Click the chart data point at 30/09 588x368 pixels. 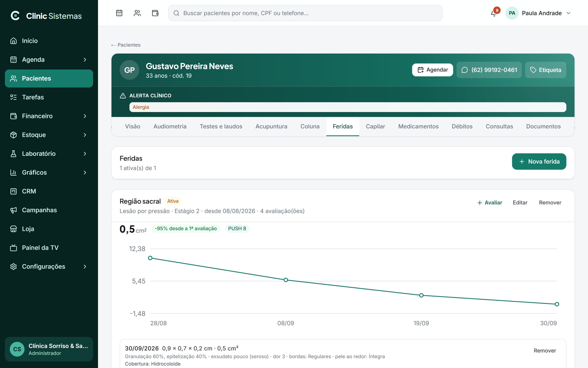(x=557, y=304)
